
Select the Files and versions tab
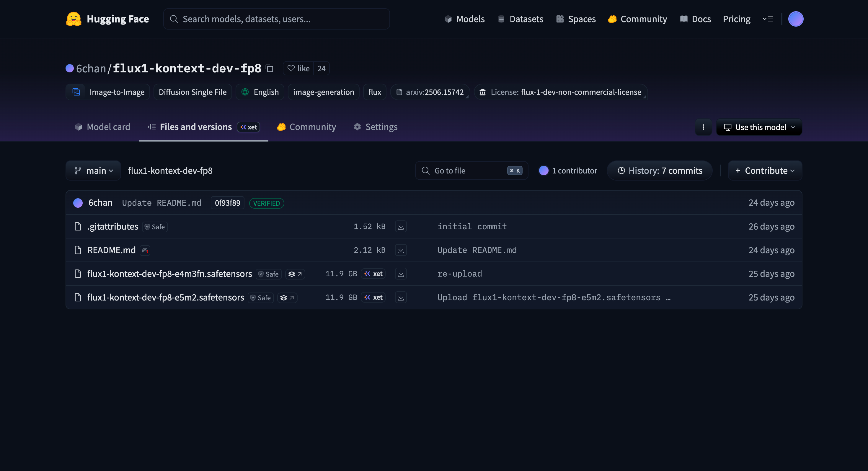203,127
